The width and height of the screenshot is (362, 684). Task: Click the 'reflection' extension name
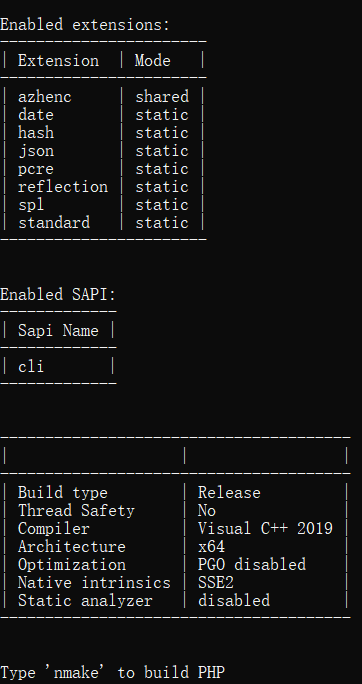[x=63, y=187]
